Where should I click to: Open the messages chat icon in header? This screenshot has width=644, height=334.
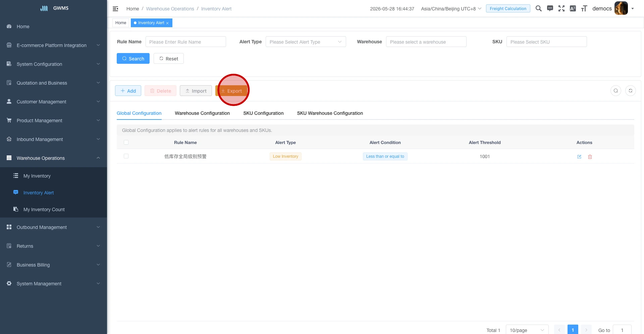[x=550, y=8]
